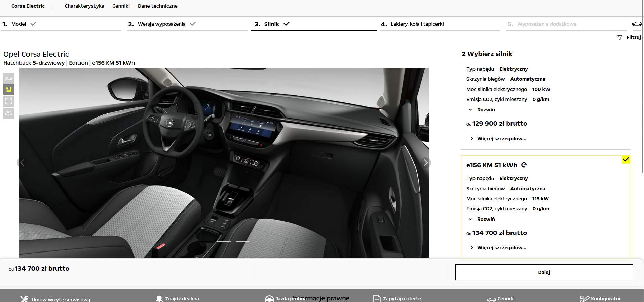The width and height of the screenshot is (644, 302).
Task: Select step 3 Silnik tab
Action: (272, 24)
